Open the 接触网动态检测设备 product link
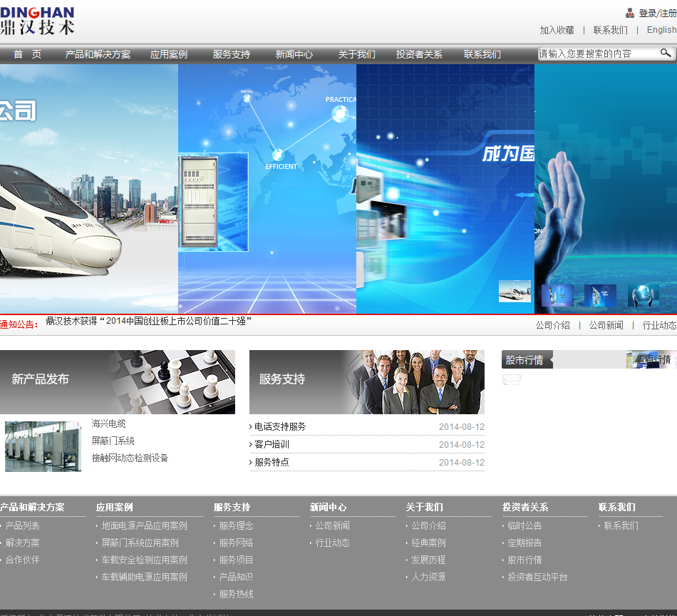 [130, 458]
